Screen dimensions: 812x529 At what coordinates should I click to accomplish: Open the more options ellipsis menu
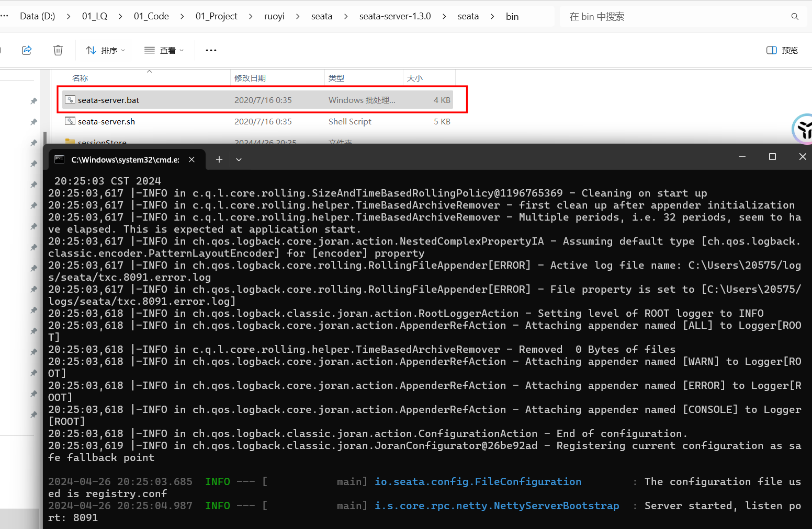click(x=211, y=50)
